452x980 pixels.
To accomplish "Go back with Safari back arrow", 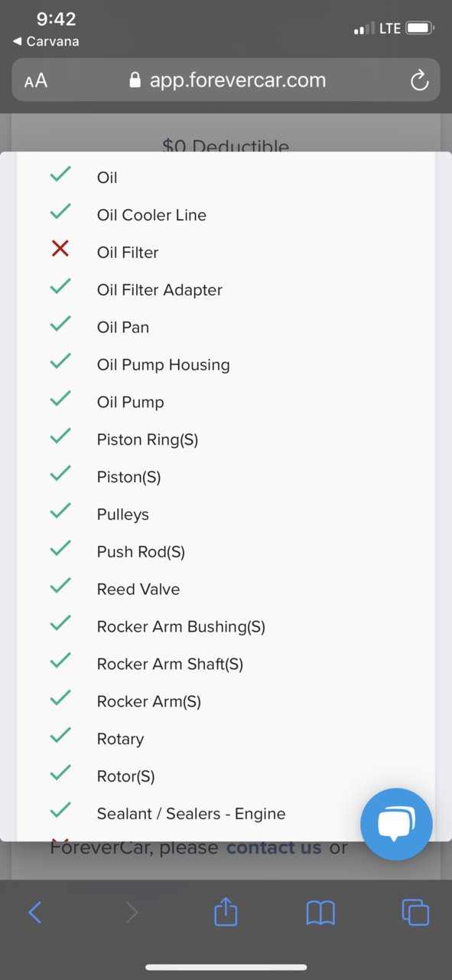I will (34, 912).
